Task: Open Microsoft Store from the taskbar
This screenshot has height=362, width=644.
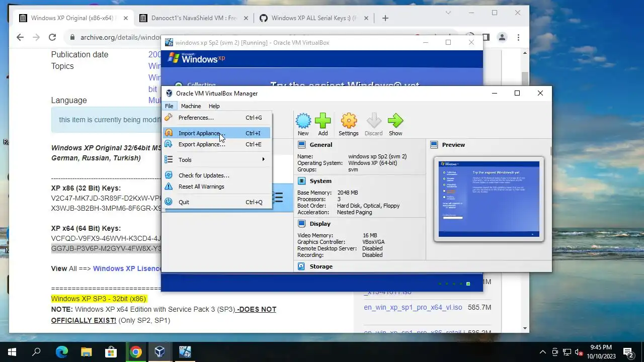Action: pyautogui.click(x=110, y=352)
